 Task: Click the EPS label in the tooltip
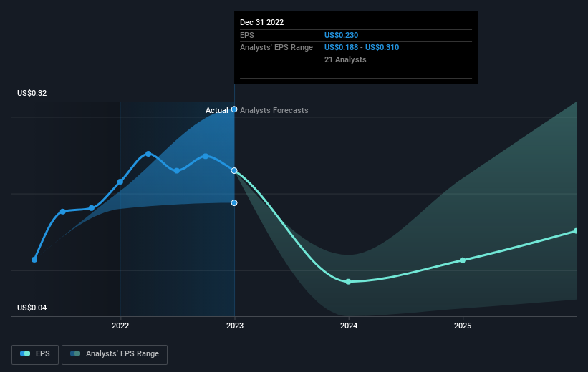(247, 35)
